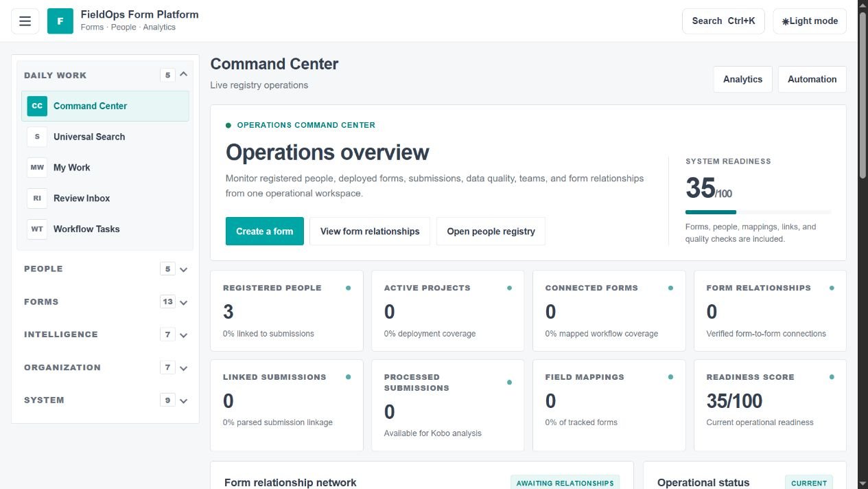Screen dimensions: 868x489
Task: Open the Linked Submissions card
Action: (x=287, y=405)
